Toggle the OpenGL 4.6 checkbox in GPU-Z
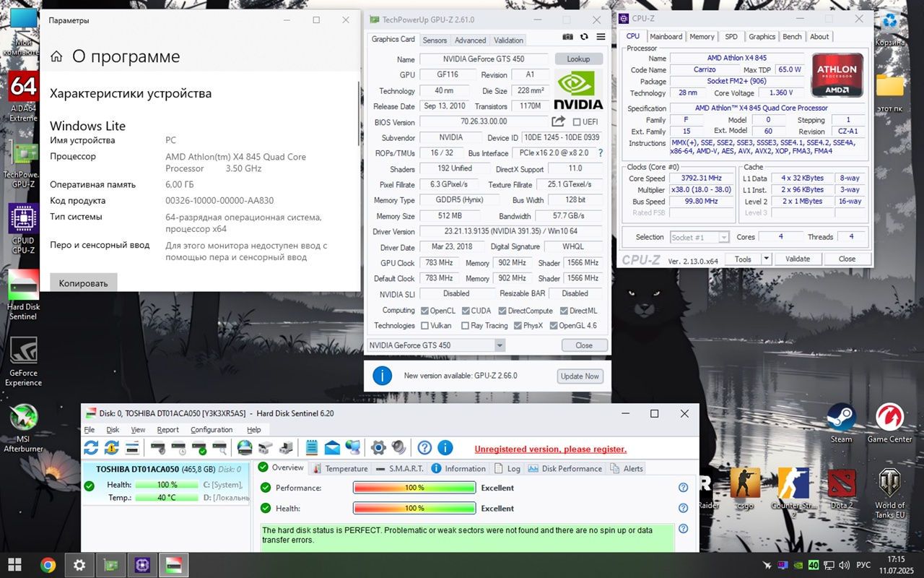924x578 pixels. point(553,326)
